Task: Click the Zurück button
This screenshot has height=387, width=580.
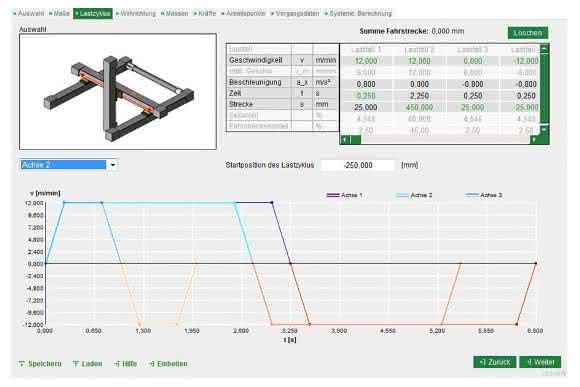Action: click(x=495, y=362)
